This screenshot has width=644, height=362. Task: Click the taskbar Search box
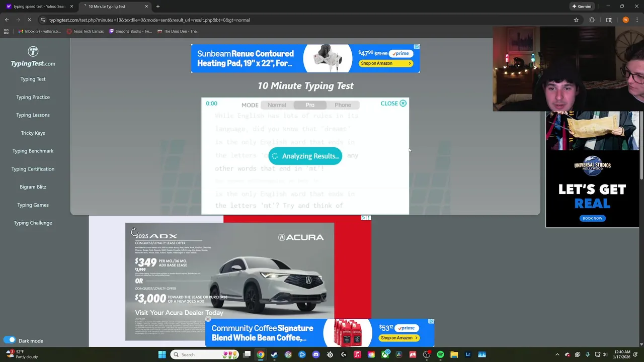pos(205,354)
